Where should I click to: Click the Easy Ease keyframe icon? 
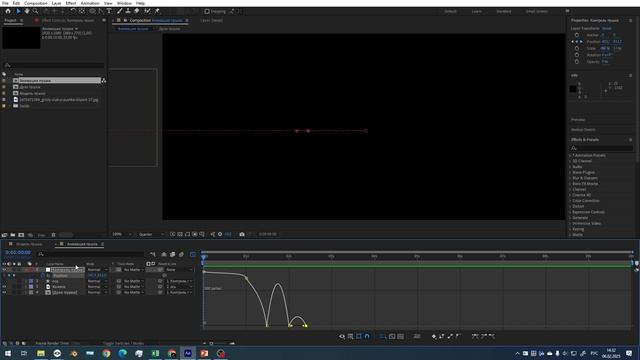click(x=475, y=336)
